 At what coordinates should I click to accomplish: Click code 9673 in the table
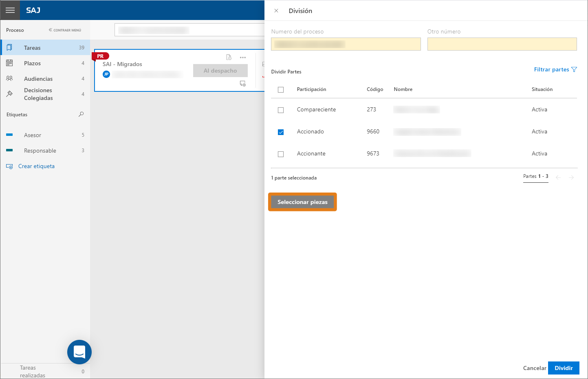pos(373,153)
